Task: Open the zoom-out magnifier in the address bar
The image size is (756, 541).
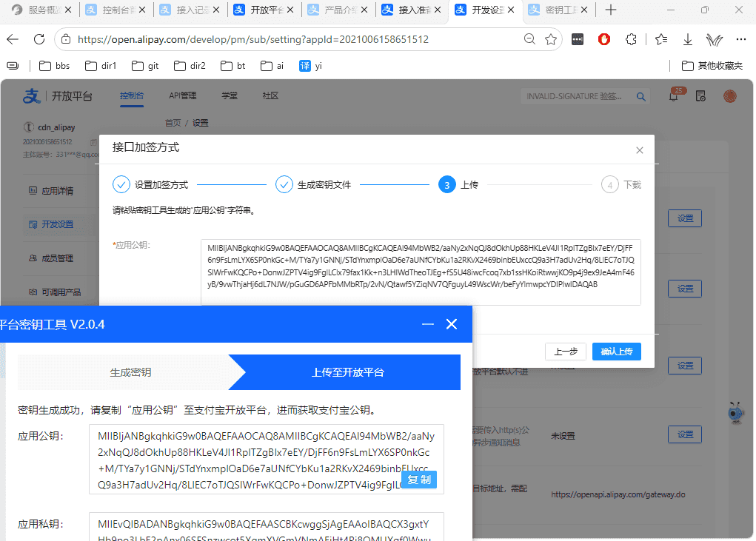Action: 529,39
